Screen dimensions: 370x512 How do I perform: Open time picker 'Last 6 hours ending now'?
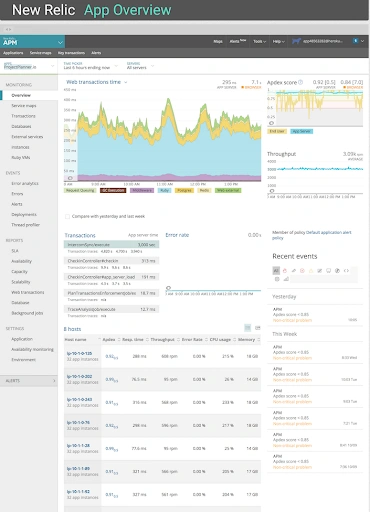(90, 66)
